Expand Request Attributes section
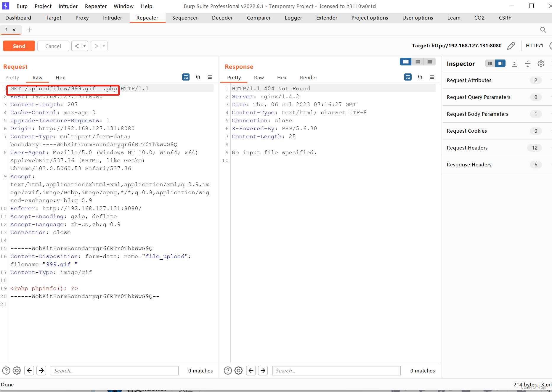The image size is (552, 392). pos(497,80)
